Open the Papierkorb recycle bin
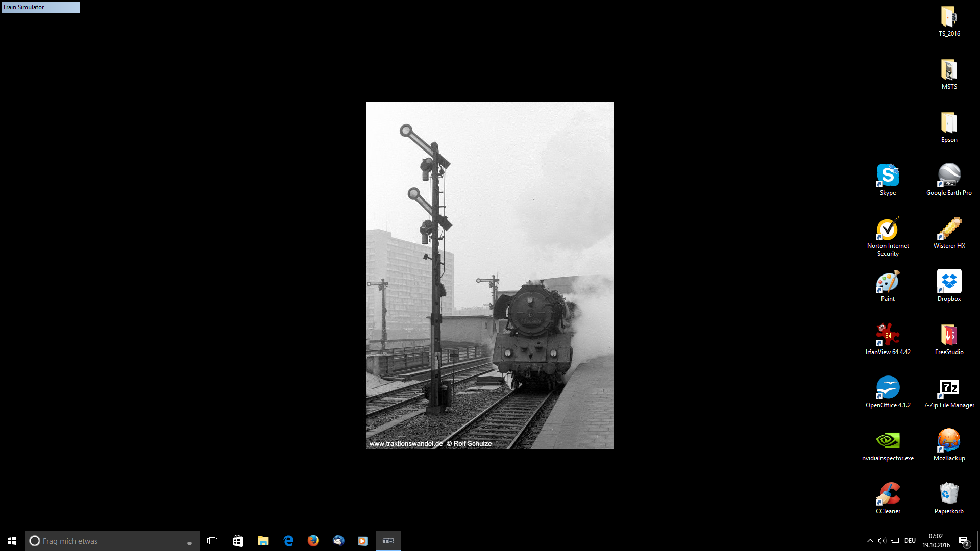Screen dimensions: 980x551 click(x=949, y=494)
